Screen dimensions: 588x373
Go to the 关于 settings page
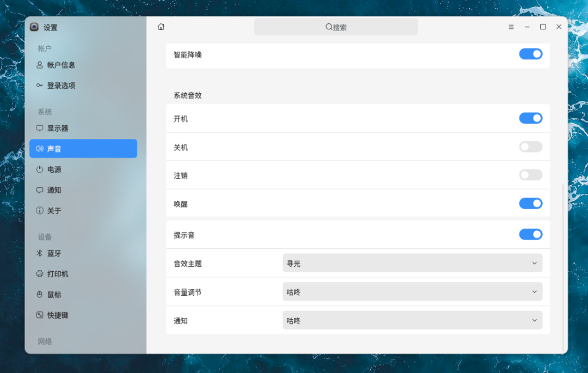coord(54,211)
